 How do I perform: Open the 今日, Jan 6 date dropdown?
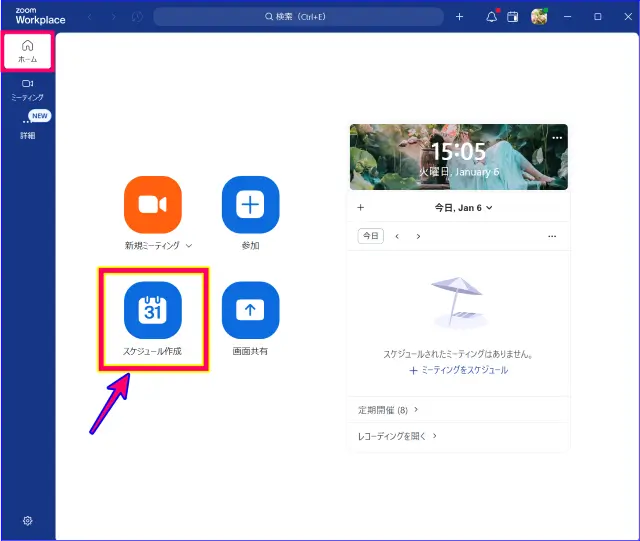463,208
